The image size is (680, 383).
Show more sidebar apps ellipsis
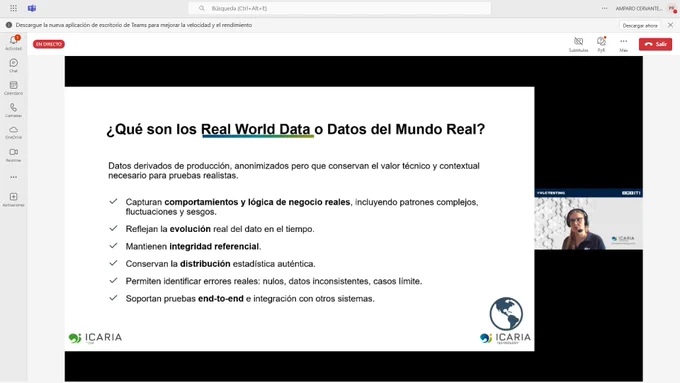click(x=13, y=177)
